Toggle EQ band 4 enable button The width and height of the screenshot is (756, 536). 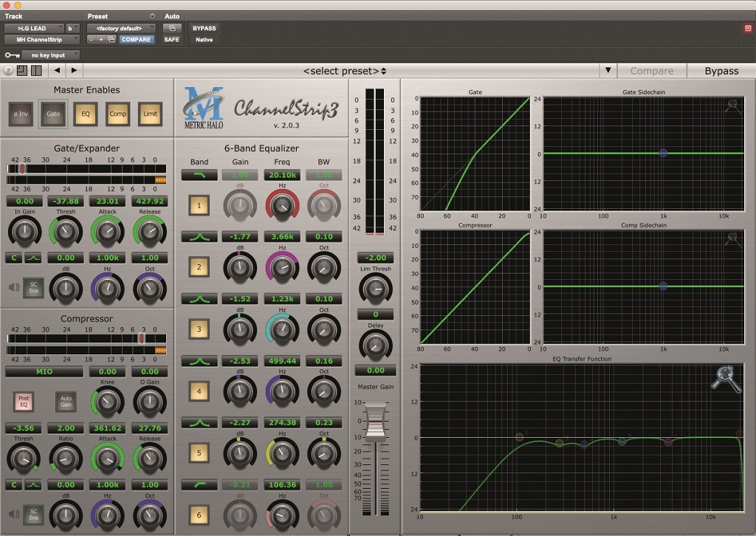(x=199, y=391)
